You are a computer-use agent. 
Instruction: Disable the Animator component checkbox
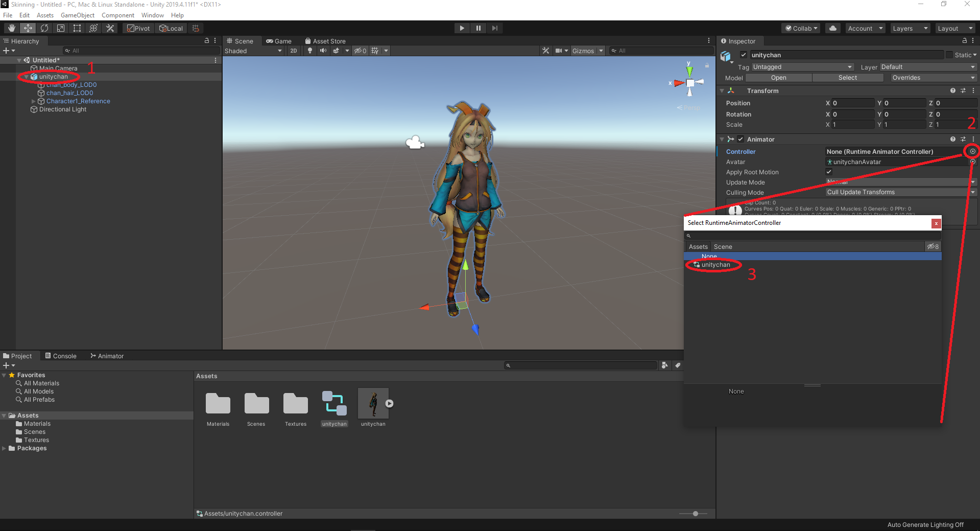740,139
